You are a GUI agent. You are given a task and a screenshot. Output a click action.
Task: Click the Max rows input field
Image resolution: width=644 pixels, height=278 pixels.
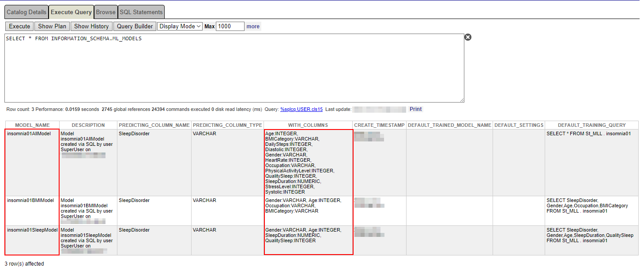pyautogui.click(x=230, y=27)
